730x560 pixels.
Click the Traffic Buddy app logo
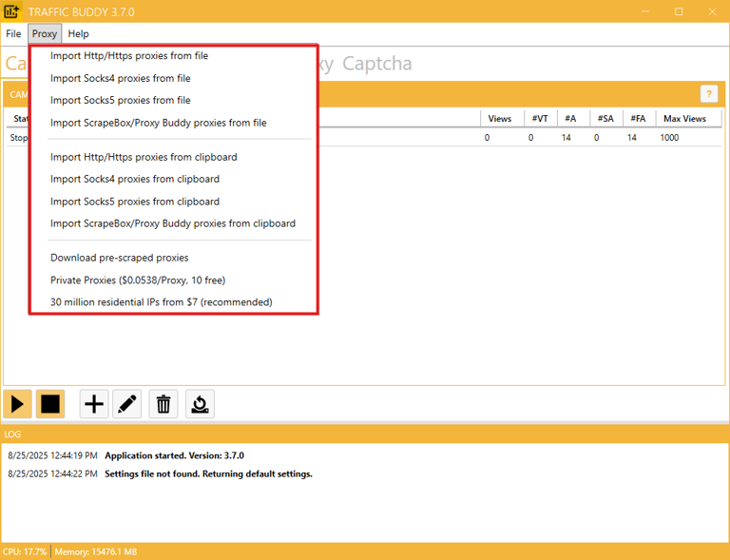pyautogui.click(x=12, y=11)
